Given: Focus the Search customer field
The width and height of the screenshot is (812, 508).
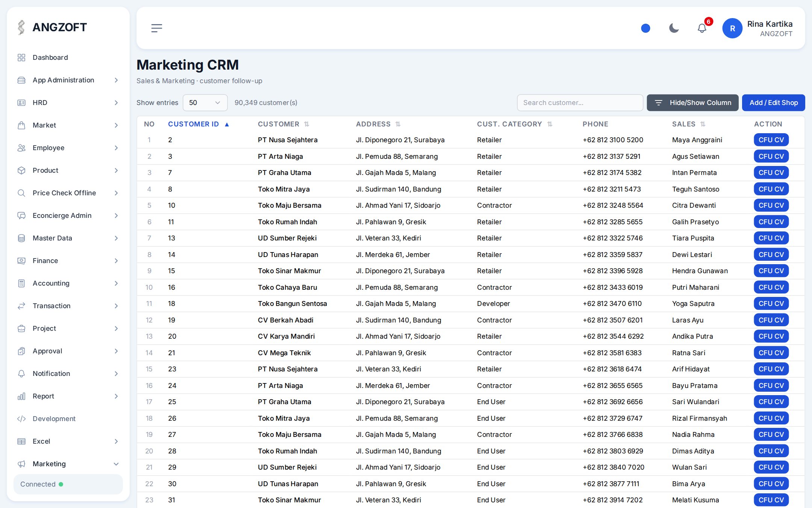Looking at the screenshot, I should [x=580, y=103].
